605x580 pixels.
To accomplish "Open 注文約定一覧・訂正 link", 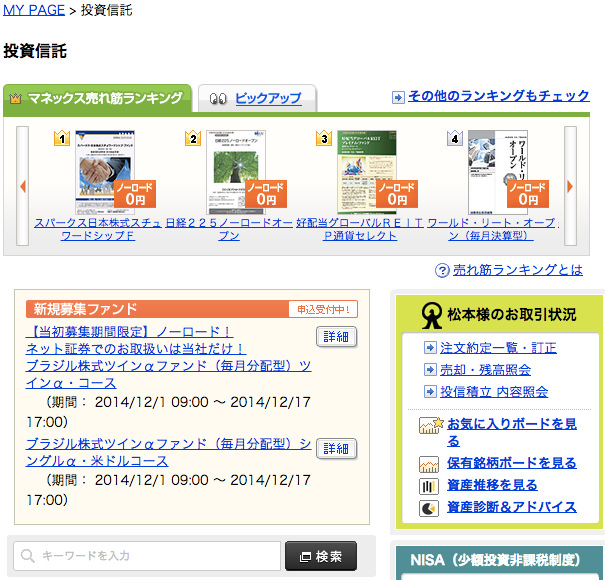I will coord(498,348).
